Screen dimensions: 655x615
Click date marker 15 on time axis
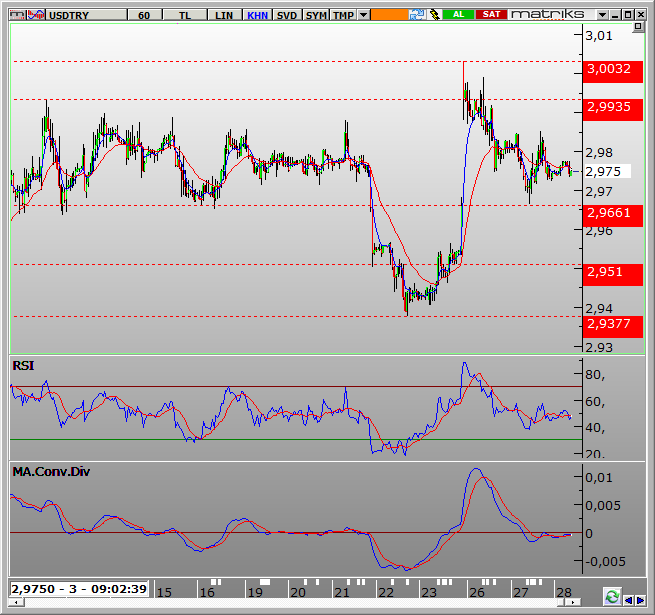click(x=164, y=592)
